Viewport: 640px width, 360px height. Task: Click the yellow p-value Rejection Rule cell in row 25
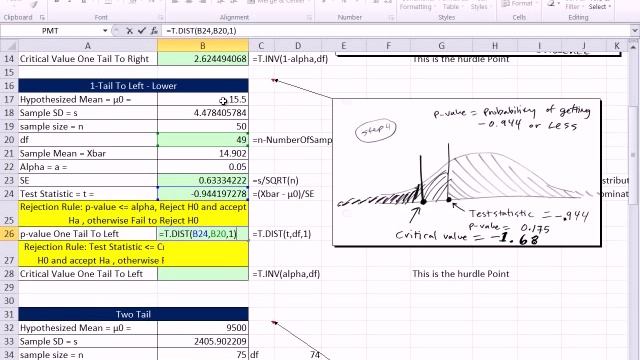(133, 213)
